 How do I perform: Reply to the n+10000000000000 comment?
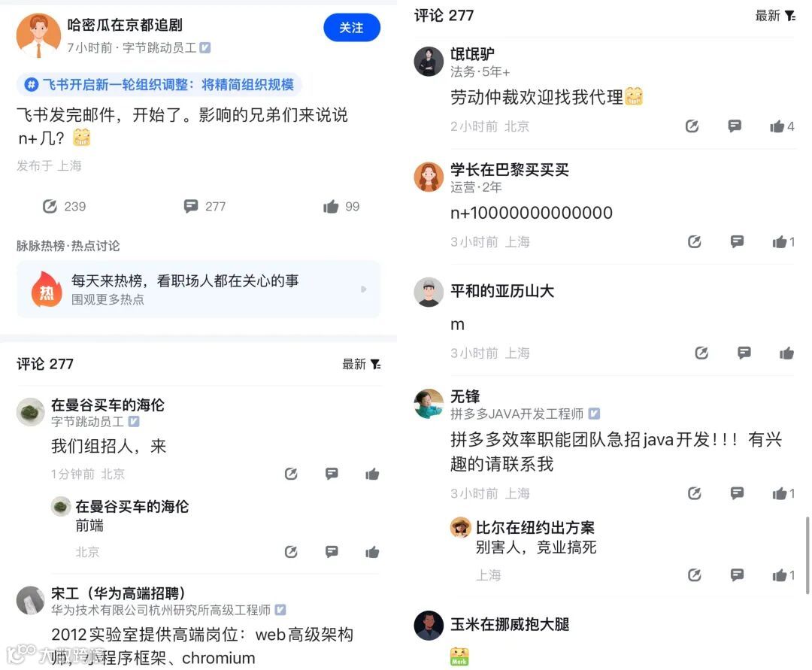pyautogui.click(x=737, y=241)
